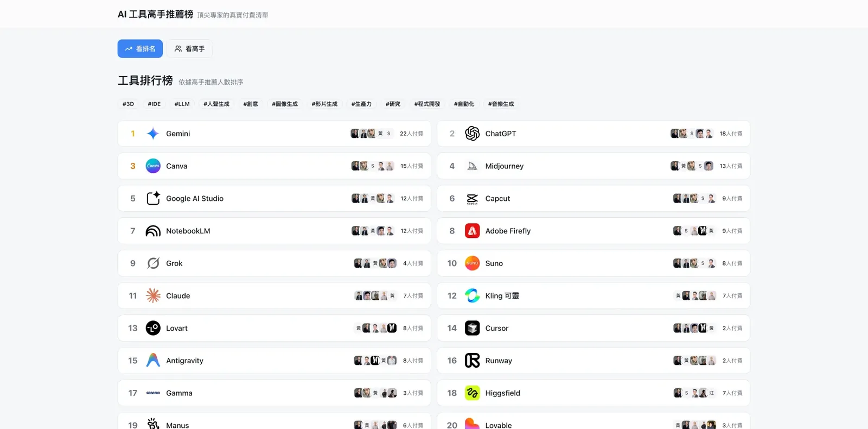Click the AI 工具高手推薦榜 site title

155,14
